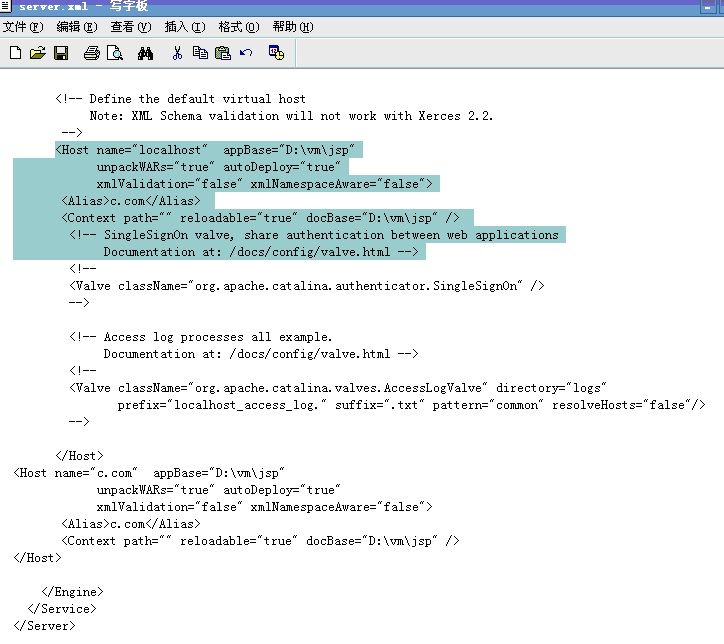Save the file with the floppy disk icon
Viewport: 724px width, 644px height.
(61, 53)
